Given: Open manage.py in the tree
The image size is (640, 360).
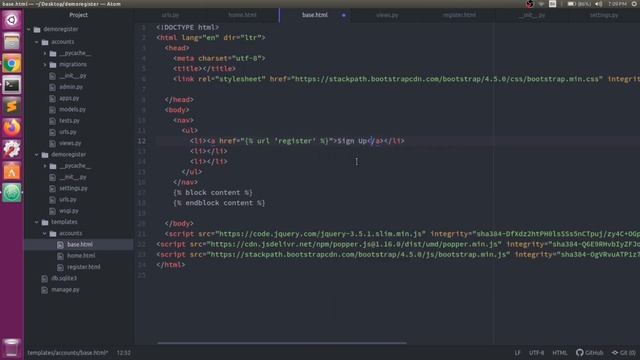Looking at the screenshot, I should pos(65,290).
